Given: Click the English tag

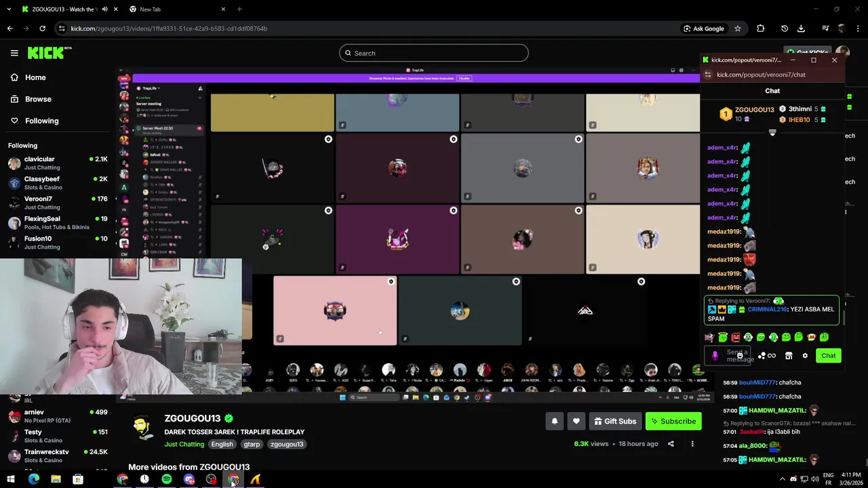Looking at the screenshot, I should (x=222, y=444).
